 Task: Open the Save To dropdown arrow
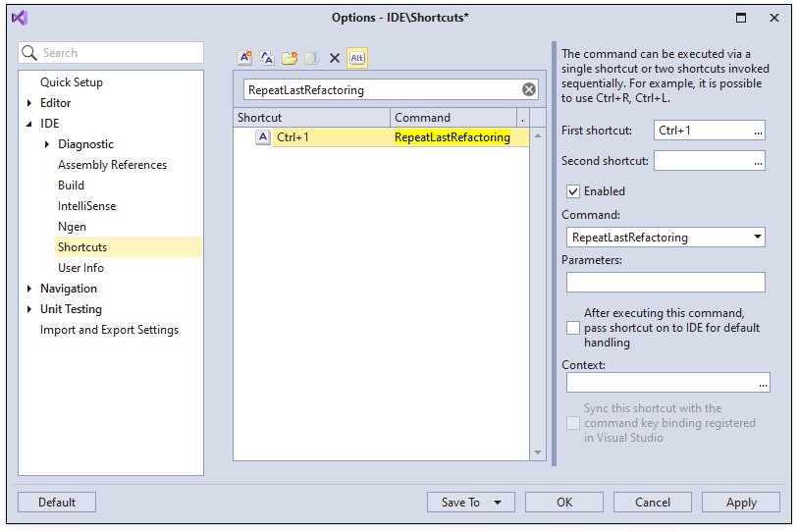click(498, 503)
